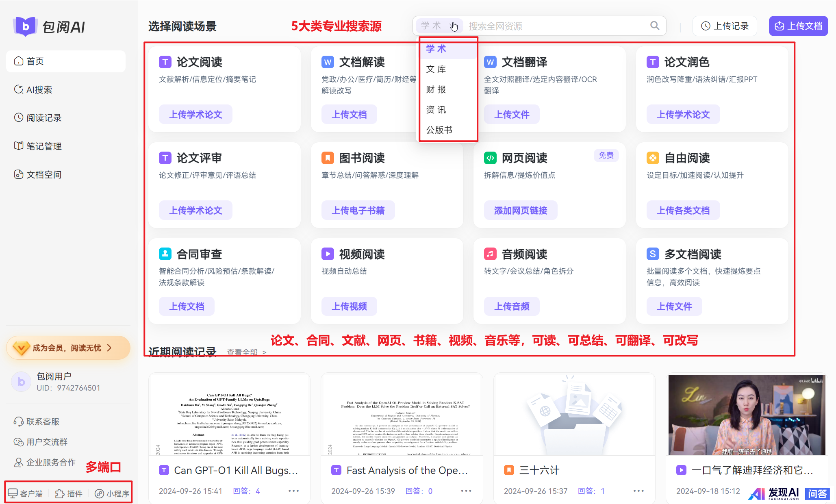
Task: Choose 公版书 in the dropdown list
Action: click(x=439, y=130)
